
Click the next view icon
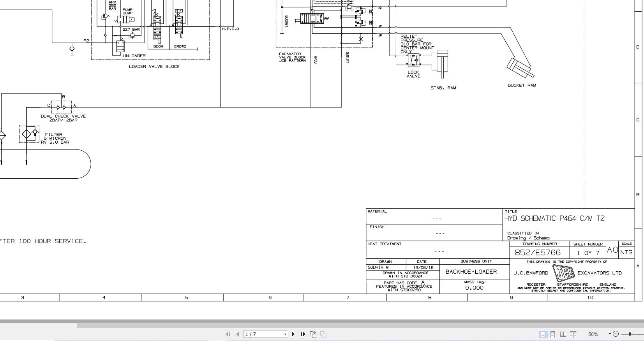323,334
